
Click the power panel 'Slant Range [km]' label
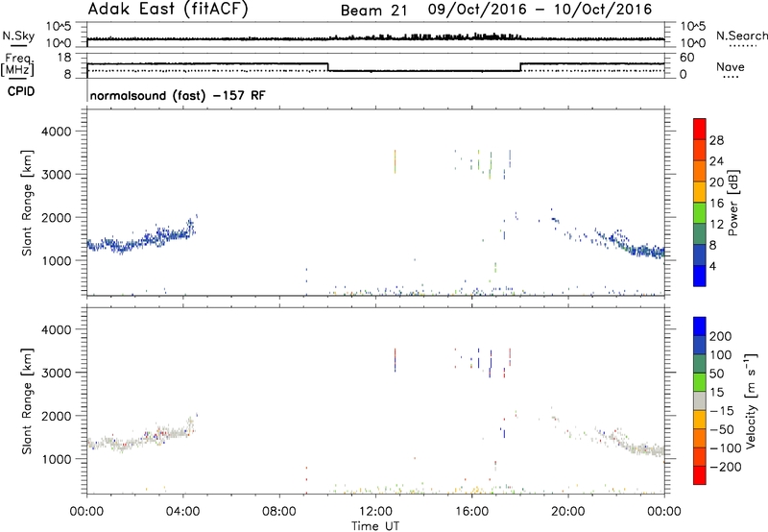27,203
